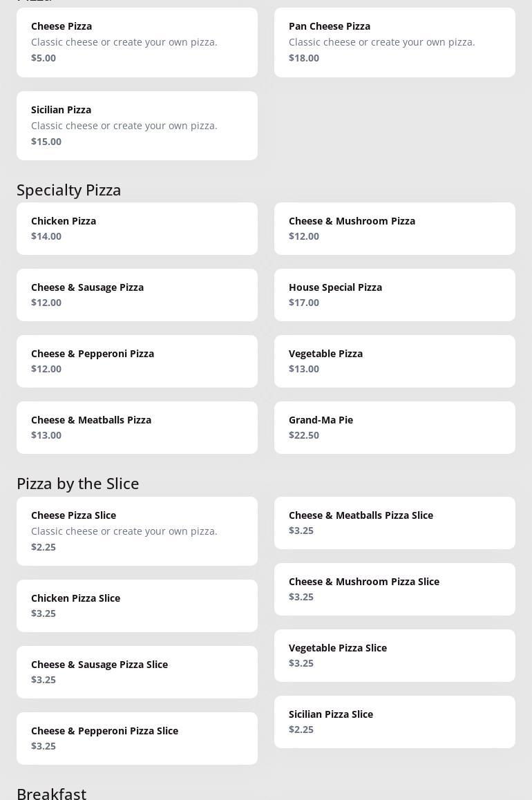
Task: Click Cheese & Pepperoni Pizza card
Action: [x=137, y=361]
